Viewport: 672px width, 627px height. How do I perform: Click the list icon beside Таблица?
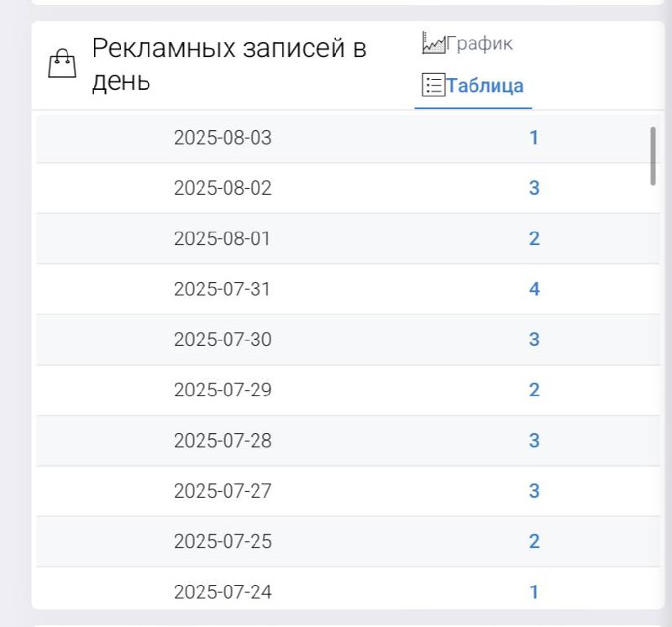click(x=433, y=86)
